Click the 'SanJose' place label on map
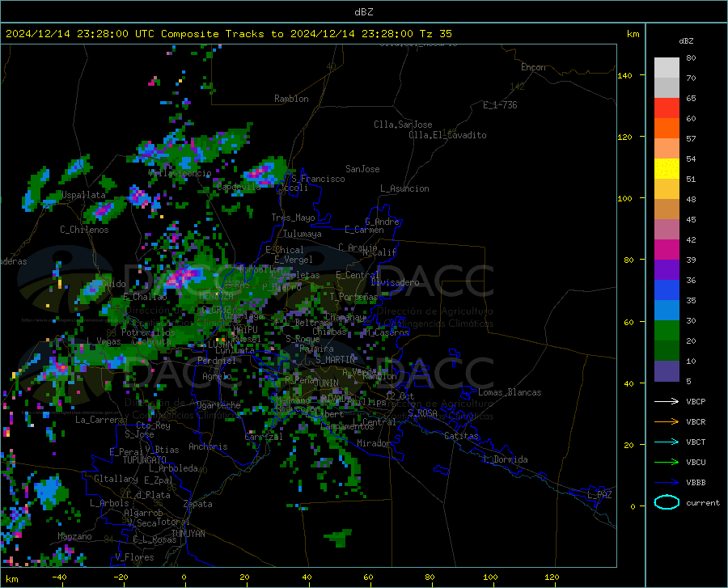 tap(362, 169)
